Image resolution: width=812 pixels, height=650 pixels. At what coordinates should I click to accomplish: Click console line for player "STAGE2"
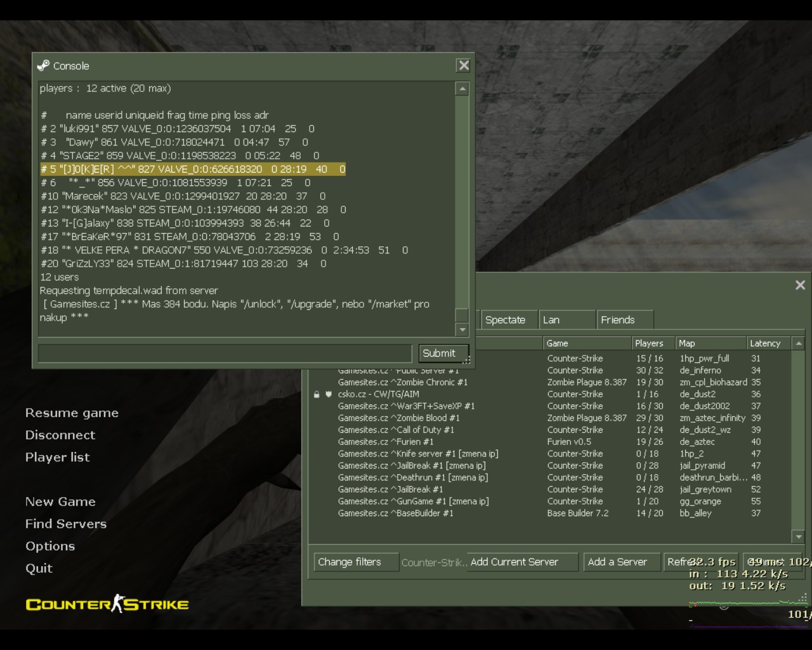(180, 156)
